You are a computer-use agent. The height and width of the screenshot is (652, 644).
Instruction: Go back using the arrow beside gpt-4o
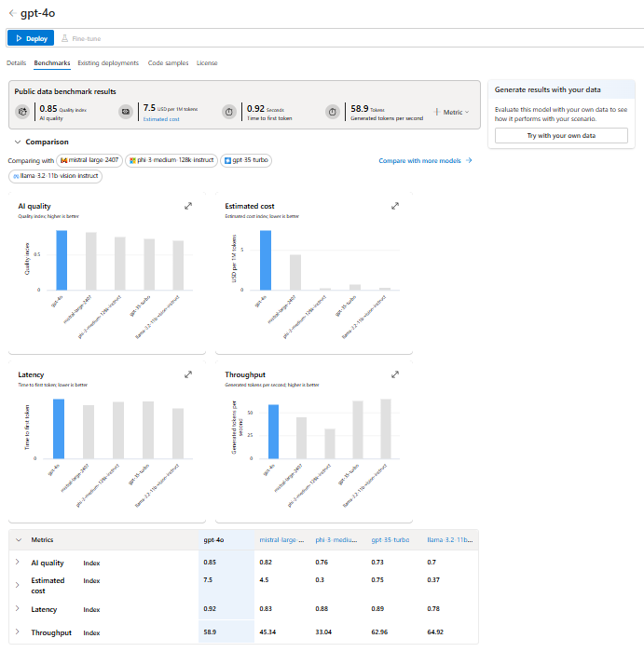[12, 13]
